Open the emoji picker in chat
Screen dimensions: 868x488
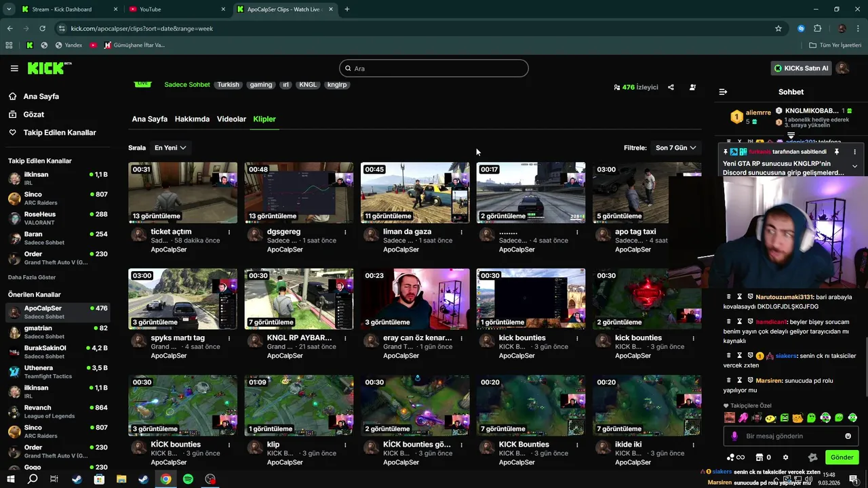(848, 436)
